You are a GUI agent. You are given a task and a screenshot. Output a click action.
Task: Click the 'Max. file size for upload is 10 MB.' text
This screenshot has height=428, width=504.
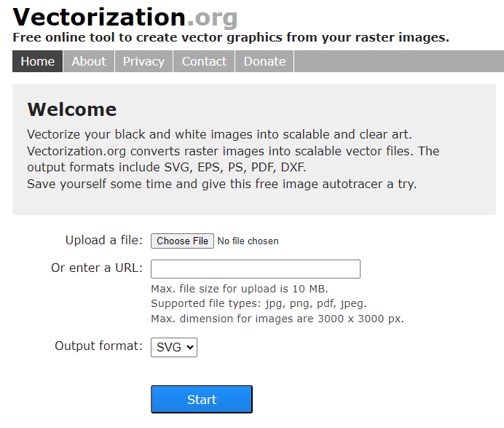[x=240, y=289]
